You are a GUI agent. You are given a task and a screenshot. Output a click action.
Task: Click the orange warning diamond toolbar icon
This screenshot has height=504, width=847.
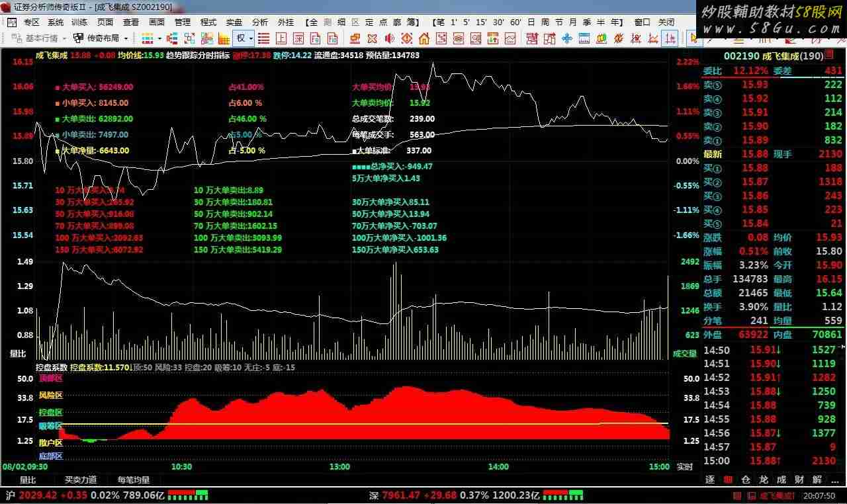coord(407,38)
